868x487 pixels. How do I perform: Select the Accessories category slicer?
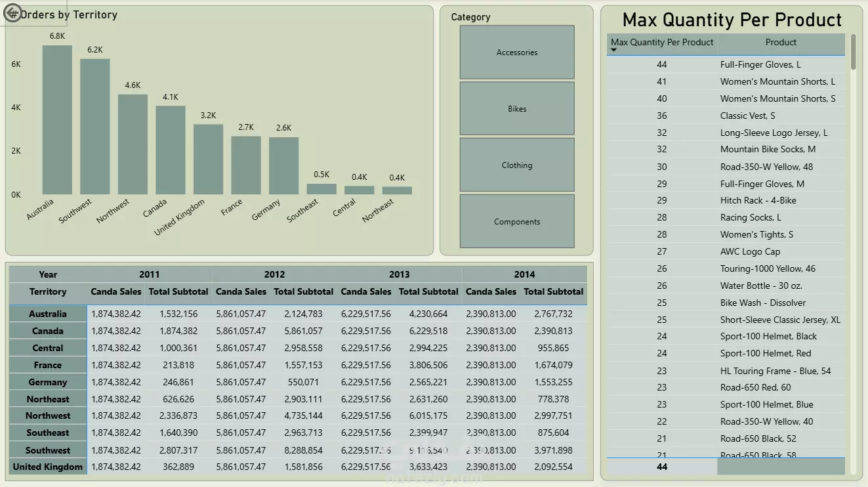[517, 53]
